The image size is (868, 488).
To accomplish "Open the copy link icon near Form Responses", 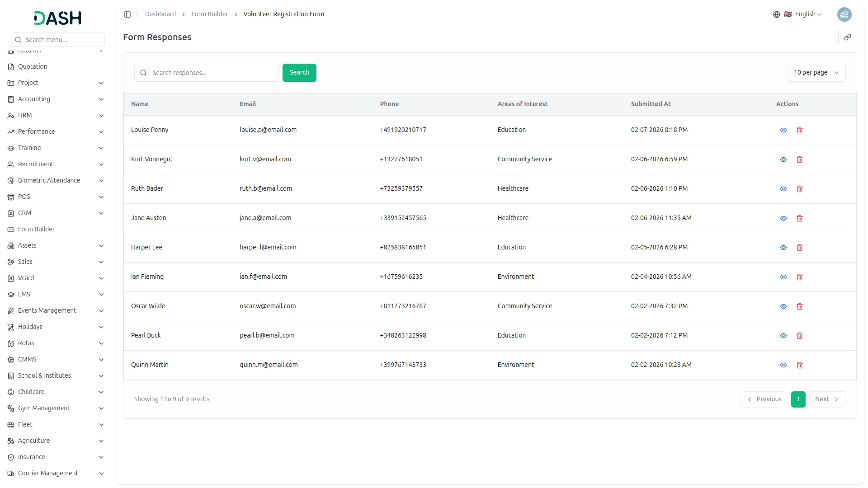I will coord(848,37).
